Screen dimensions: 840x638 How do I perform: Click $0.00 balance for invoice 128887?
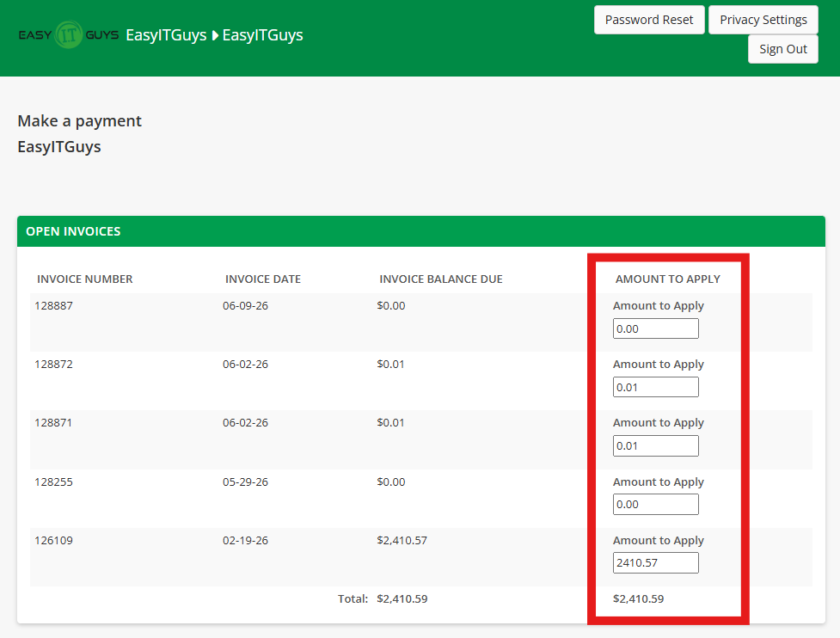coord(391,306)
